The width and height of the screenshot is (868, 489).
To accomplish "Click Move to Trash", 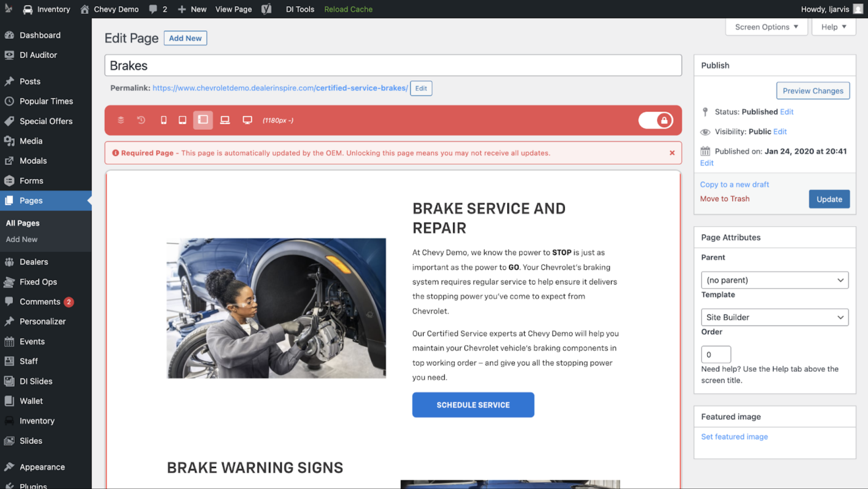I will (725, 199).
